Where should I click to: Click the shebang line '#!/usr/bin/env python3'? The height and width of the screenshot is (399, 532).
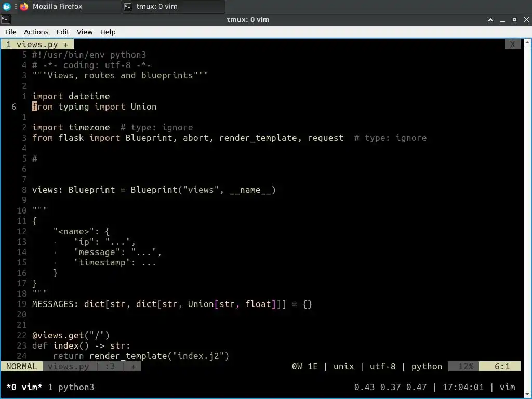[x=89, y=55]
